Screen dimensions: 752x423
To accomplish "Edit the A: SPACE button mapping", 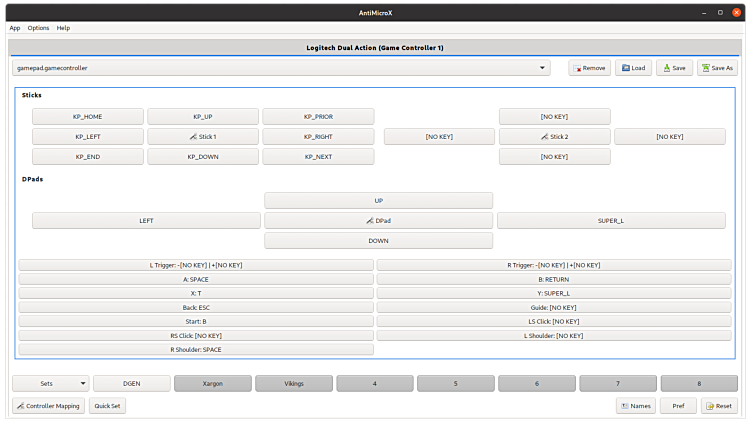I will (x=196, y=279).
